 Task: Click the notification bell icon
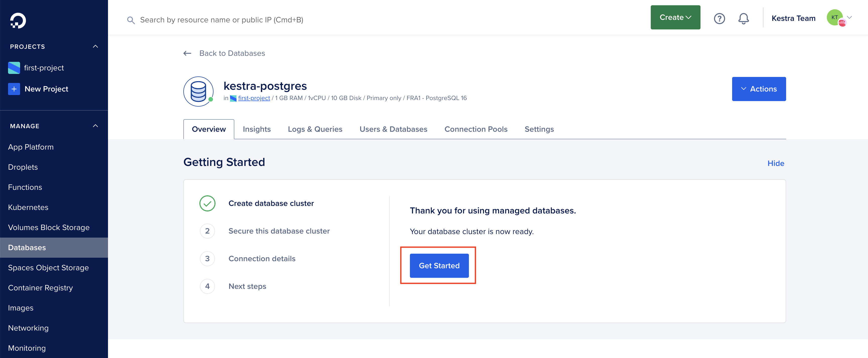point(743,18)
